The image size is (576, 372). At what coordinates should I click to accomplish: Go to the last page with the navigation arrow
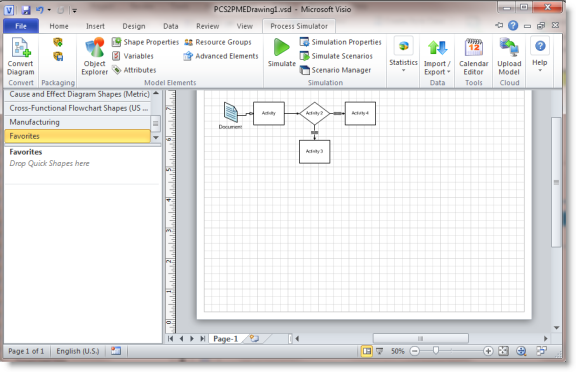click(x=202, y=339)
